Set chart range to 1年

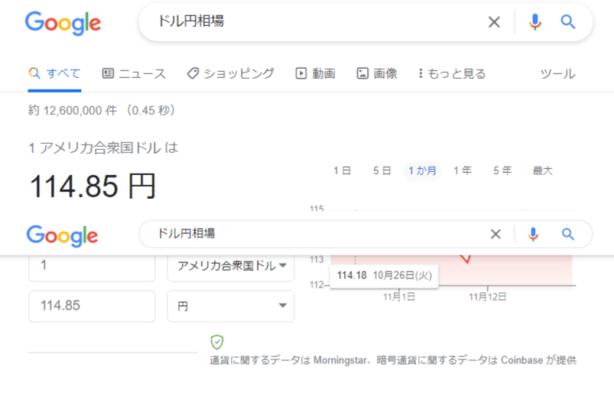pyautogui.click(x=462, y=171)
